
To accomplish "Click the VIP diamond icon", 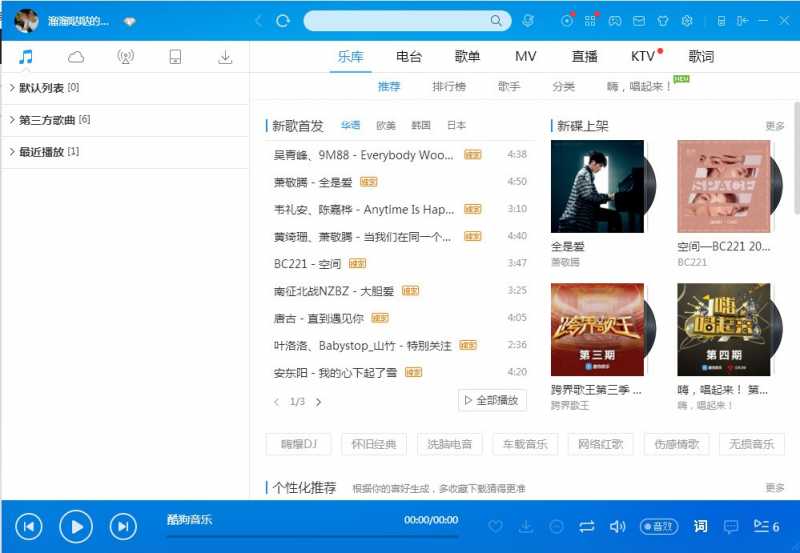I will pyautogui.click(x=130, y=21).
